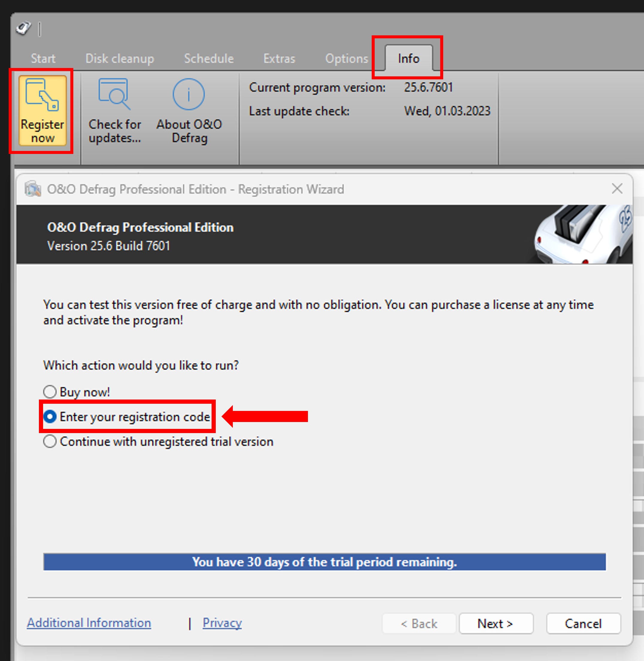This screenshot has height=661, width=644.
Task: Click the Register now icon
Action: [x=42, y=112]
